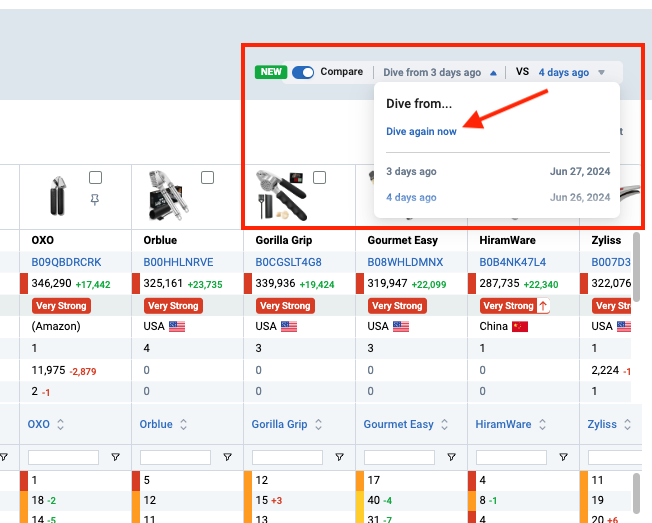Click the sort arrows beside HiramWare header
652x523 pixels.
click(x=542, y=424)
